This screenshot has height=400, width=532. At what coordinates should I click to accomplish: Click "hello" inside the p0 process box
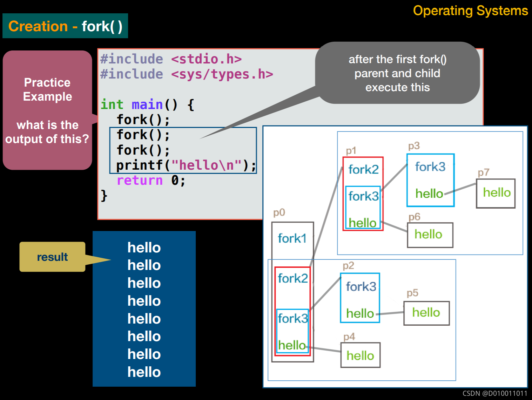click(x=292, y=345)
